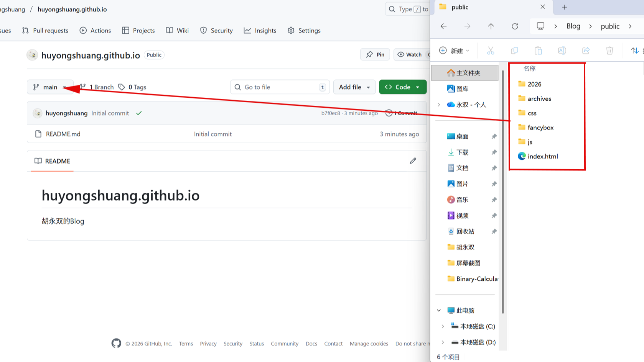Click the cut scissors icon

click(x=491, y=51)
